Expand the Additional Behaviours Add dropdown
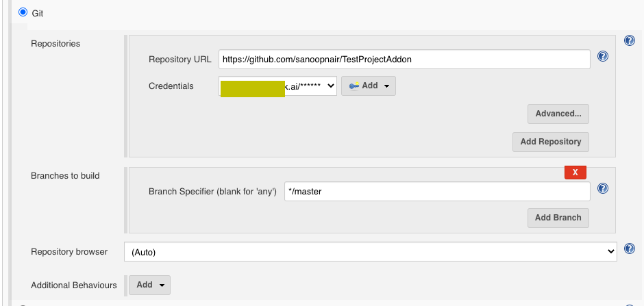This screenshot has width=644, height=306. (x=149, y=285)
